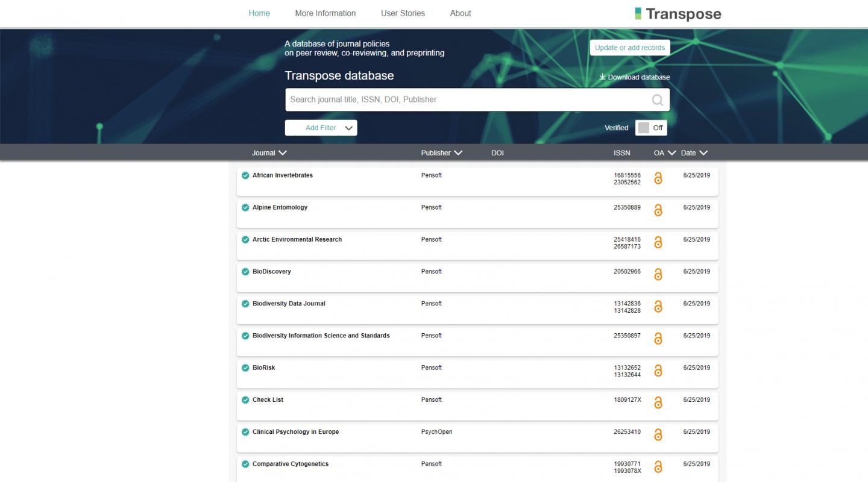Click the verified badge beside BioDiscovery
The width and height of the screenshot is (868, 482).
[x=245, y=271]
